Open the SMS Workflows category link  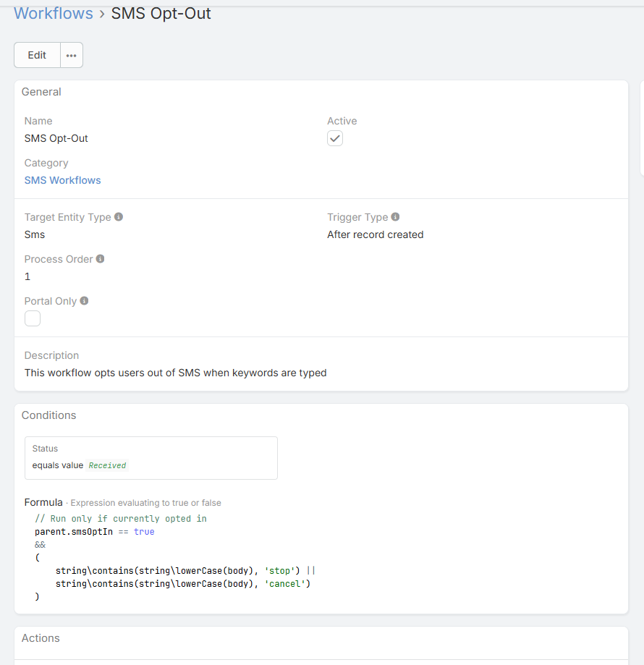(x=63, y=180)
